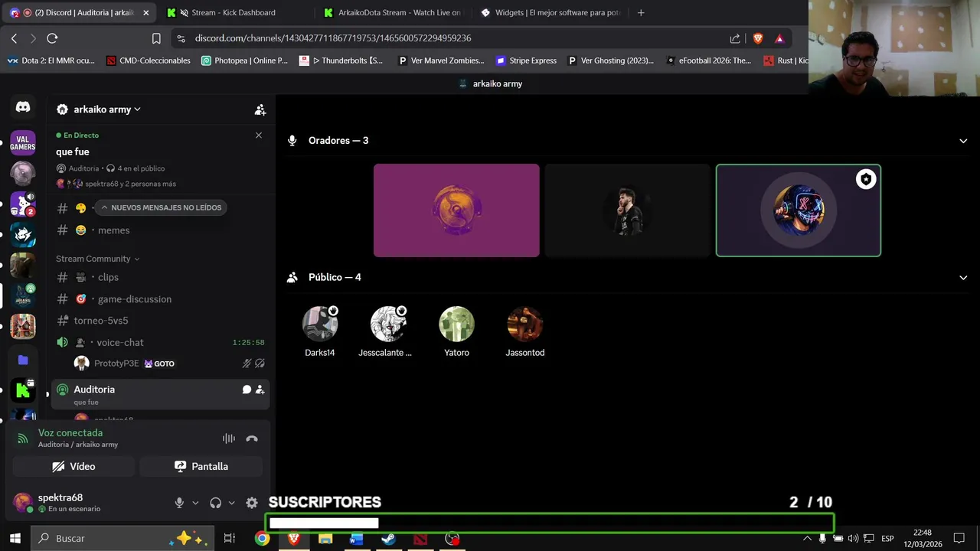980x551 pixels.
Task: Open audience member Darks14
Action: (x=320, y=331)
